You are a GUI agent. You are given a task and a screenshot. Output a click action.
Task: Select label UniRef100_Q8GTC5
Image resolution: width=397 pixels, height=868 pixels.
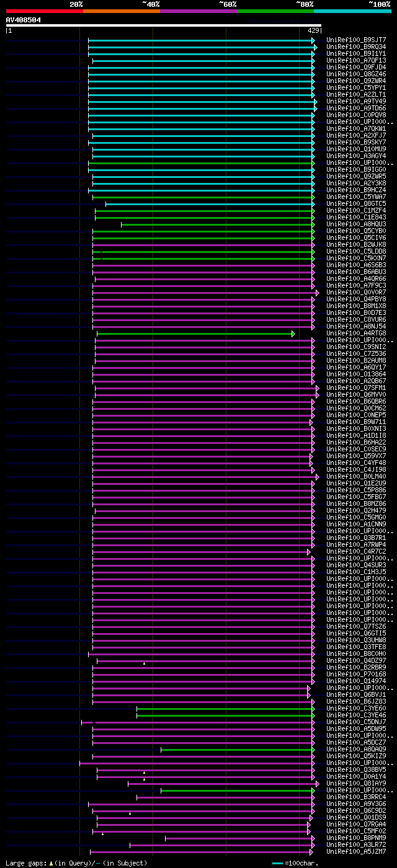point(356,203)
